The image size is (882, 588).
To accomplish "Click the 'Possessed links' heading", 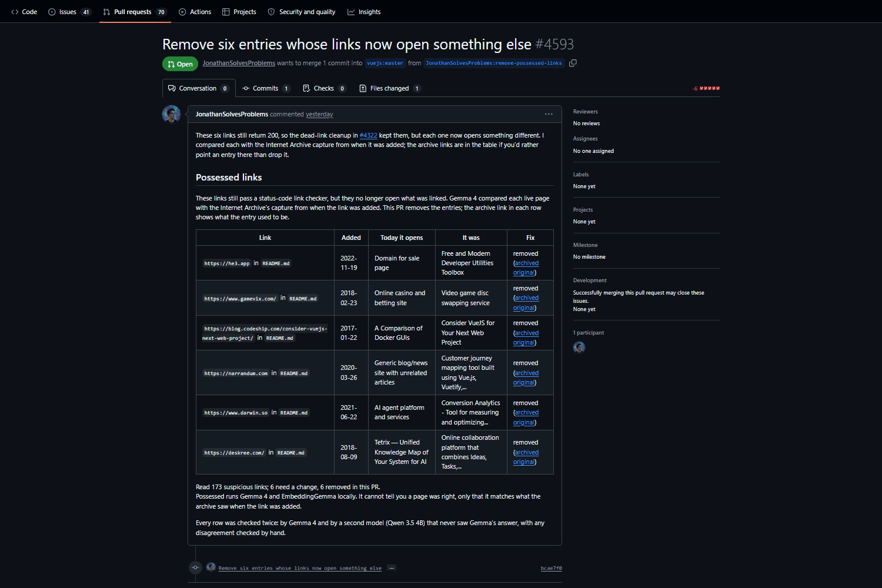I will (229, 177).
